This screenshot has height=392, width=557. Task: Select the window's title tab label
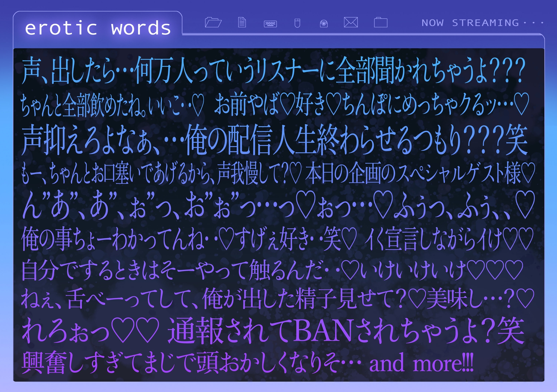coord(97,28)
